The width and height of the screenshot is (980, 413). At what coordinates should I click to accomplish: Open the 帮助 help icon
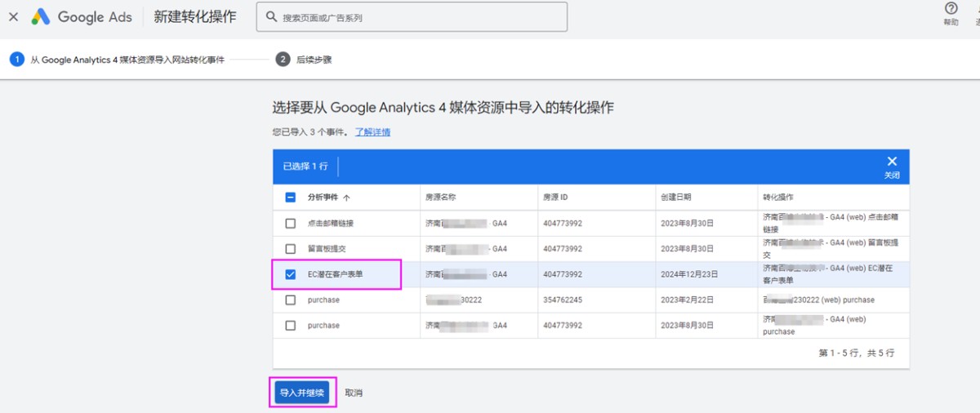click(951, 9)
